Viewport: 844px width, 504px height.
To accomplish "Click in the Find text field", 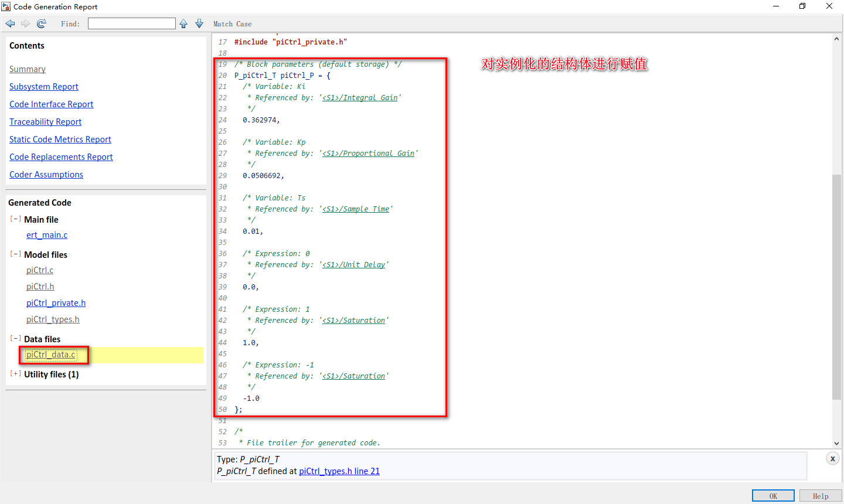I will pyautogui.click(x=131, y=23).
